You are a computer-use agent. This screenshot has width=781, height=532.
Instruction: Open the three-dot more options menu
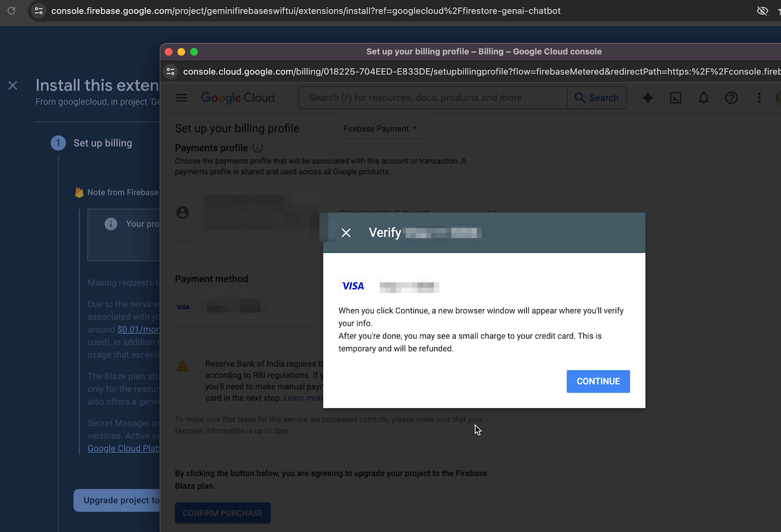point(759,98)
